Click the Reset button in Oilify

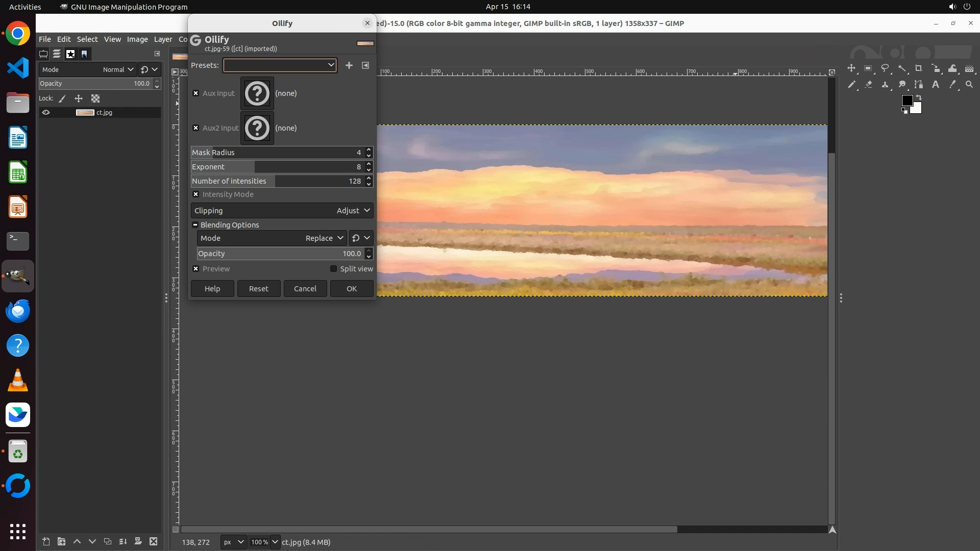258,289
